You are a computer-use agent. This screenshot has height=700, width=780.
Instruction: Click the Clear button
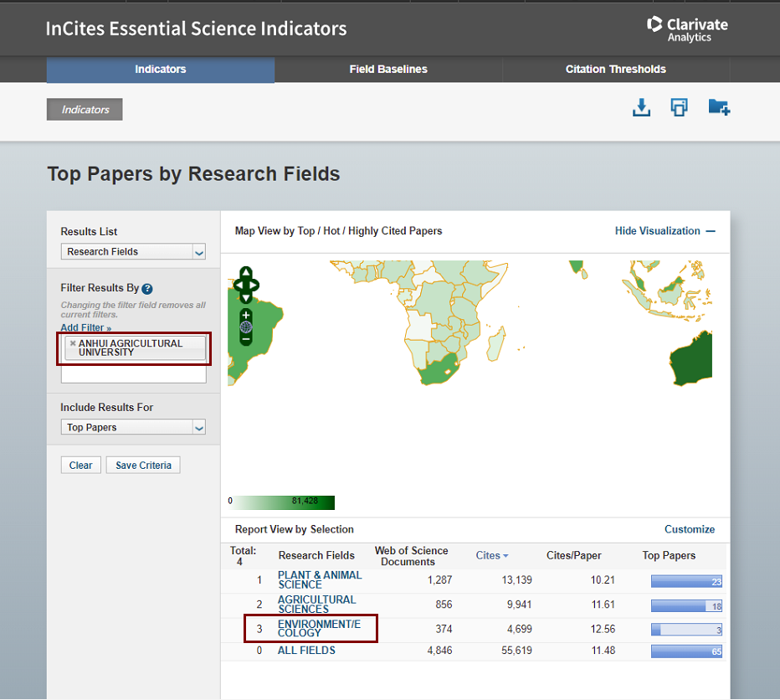[80, 466]
